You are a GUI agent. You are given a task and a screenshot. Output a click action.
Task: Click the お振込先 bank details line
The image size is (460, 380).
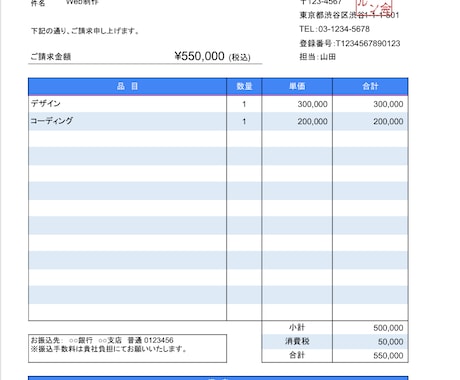pos(102,340)
